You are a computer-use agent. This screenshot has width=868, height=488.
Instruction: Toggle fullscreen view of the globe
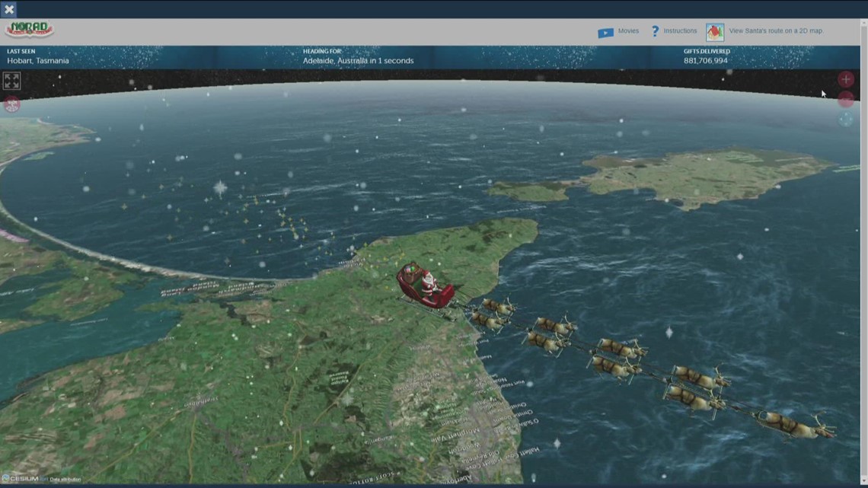[x=11, y=81]
